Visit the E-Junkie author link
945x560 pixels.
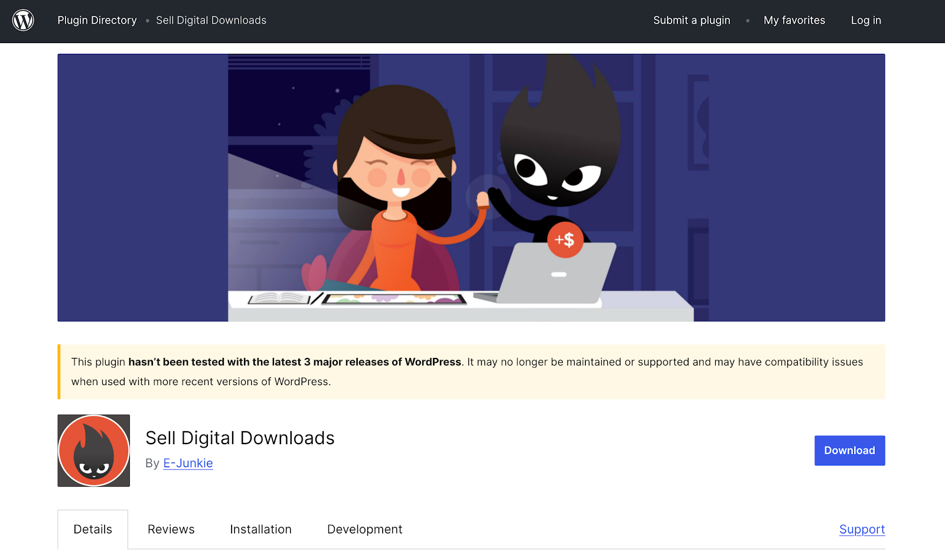(188, 463)
